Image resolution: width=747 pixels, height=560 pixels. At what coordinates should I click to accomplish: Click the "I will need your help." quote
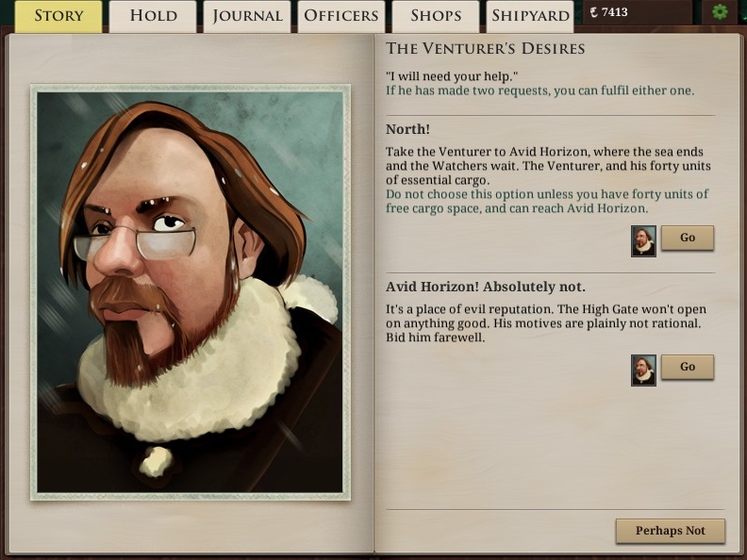pos(452,76)
